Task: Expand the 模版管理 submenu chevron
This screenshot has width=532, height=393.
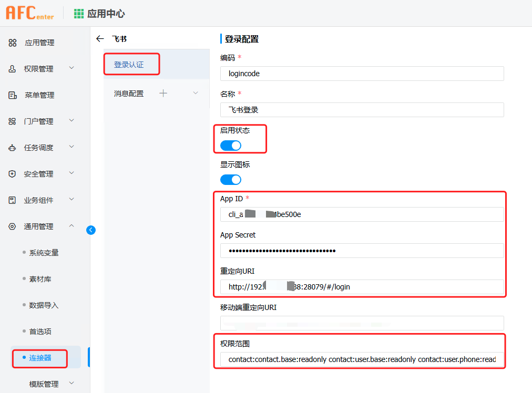Action: coord(71,383)
